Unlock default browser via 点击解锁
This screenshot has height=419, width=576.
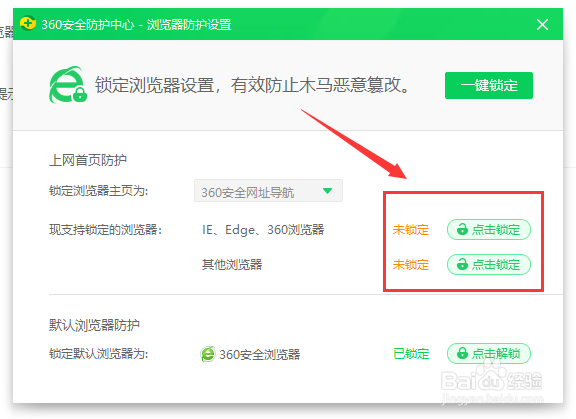(x=489, y=354)
